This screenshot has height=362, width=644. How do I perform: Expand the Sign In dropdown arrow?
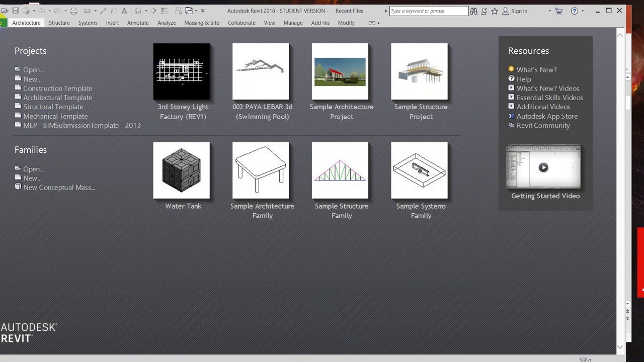point(549,11)
